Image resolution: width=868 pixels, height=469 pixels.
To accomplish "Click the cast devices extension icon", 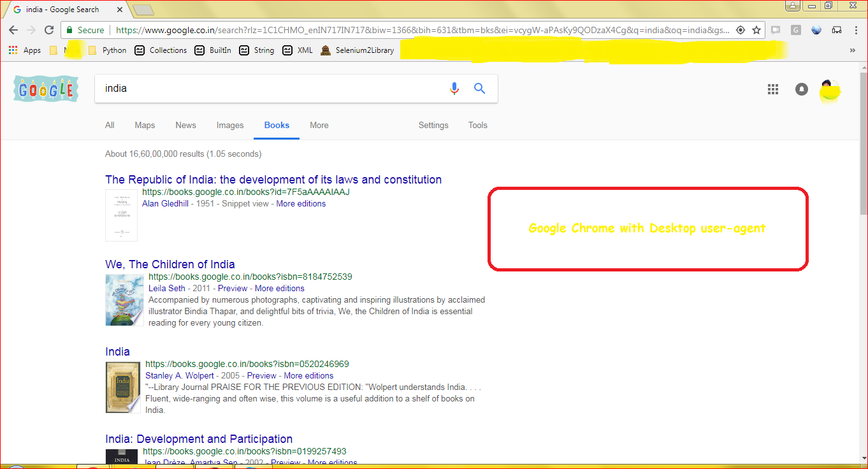I will point(837,30).
